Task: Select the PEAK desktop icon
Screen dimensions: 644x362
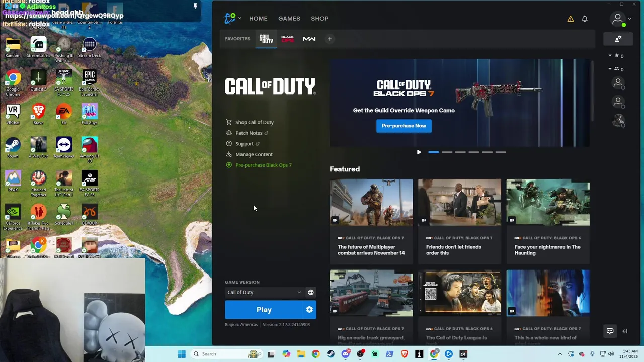Action: pos(13,181)
